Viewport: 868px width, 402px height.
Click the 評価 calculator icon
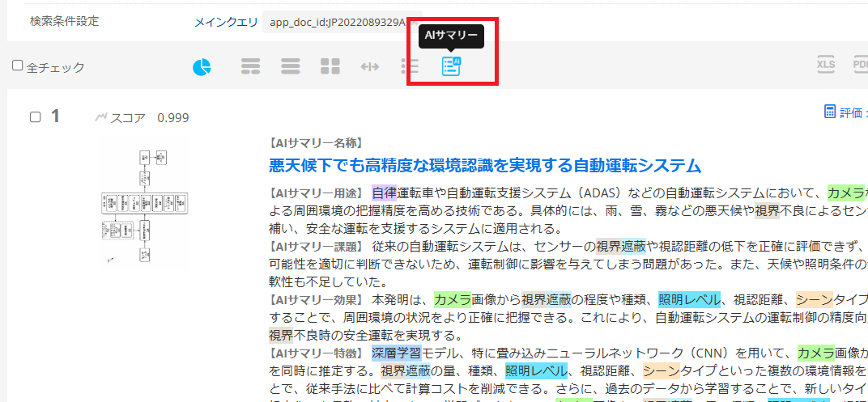[829, 112]
